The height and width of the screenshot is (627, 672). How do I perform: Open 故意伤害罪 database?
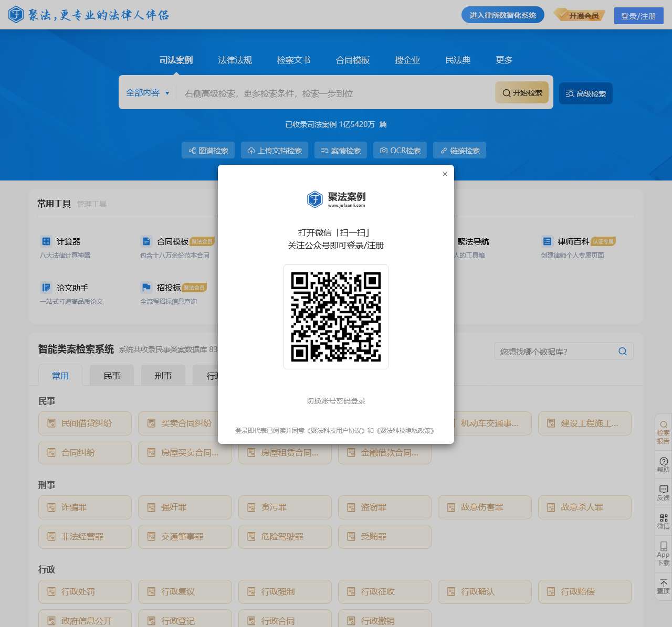(x=485, y=507)
